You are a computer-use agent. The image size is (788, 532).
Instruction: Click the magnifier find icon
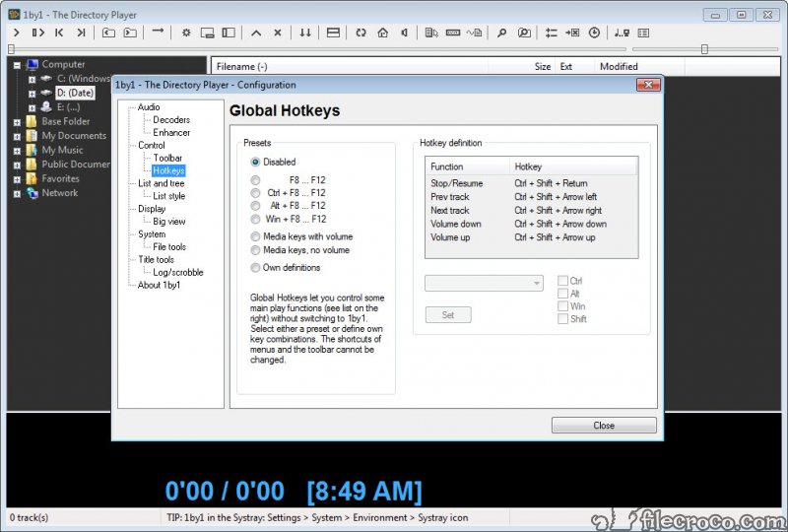501,33
